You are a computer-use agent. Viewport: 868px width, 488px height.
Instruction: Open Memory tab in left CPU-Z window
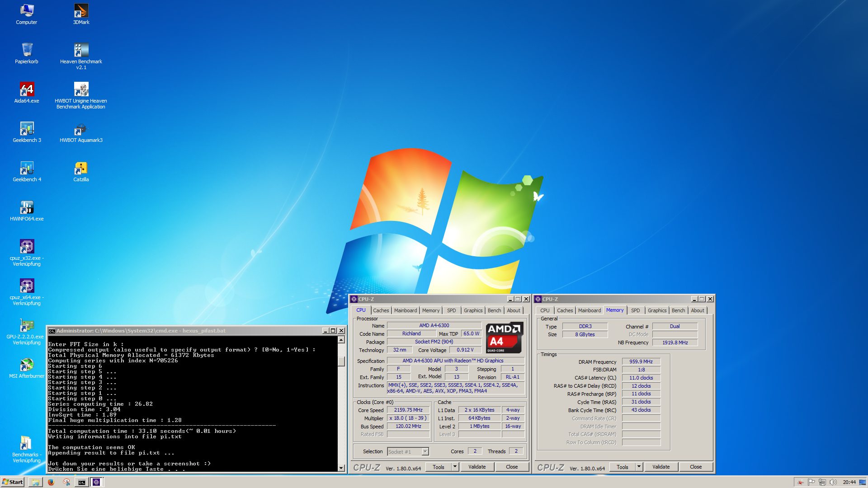[x=431, y=310]
